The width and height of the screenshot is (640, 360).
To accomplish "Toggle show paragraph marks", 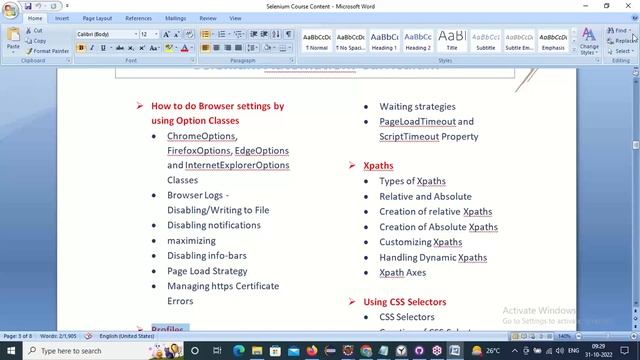I will point(288,34).
